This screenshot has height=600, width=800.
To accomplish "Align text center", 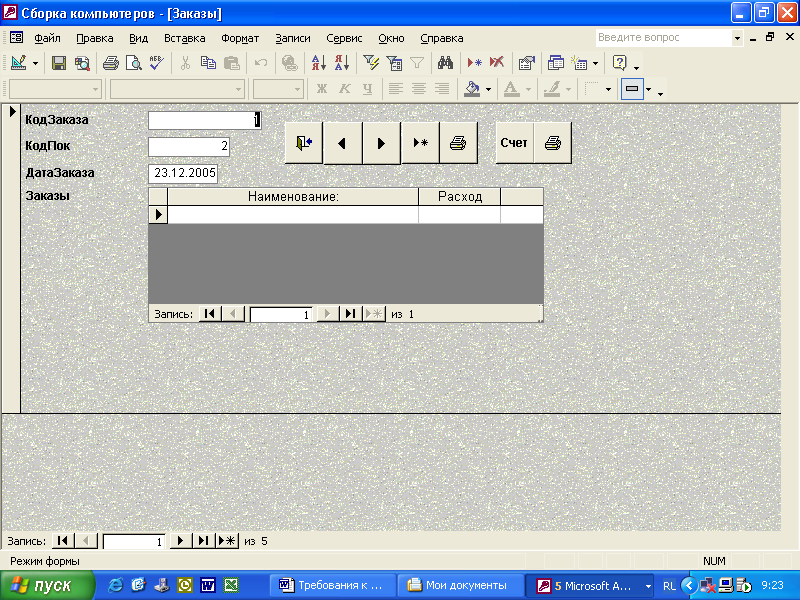I will coord(419,89).
